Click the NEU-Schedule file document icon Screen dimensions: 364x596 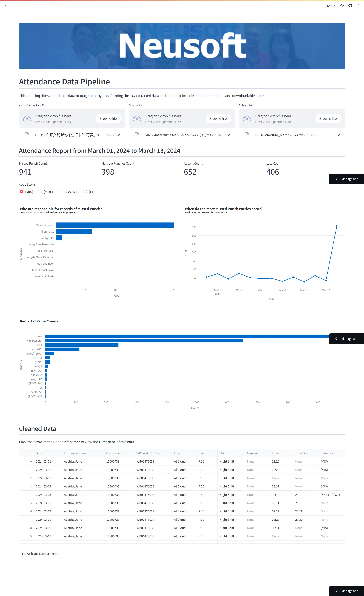(x=247, y=135)
